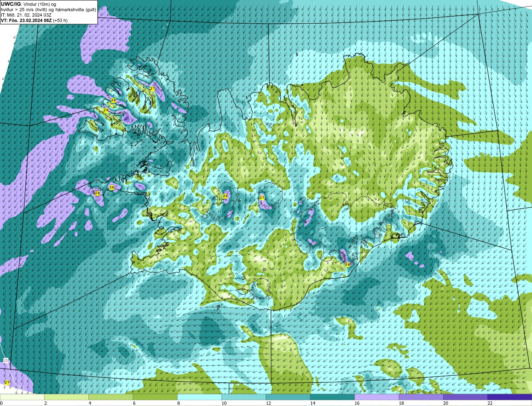Screen dimensions: 532x406
Task: Click the '2' tick label on the scale
Action: point(45,403)
